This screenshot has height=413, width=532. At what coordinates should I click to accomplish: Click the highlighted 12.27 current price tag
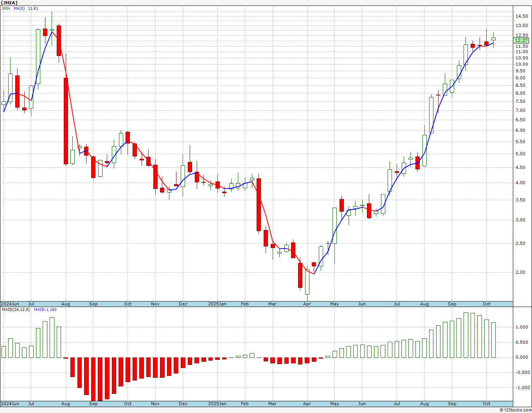(521, 40)
